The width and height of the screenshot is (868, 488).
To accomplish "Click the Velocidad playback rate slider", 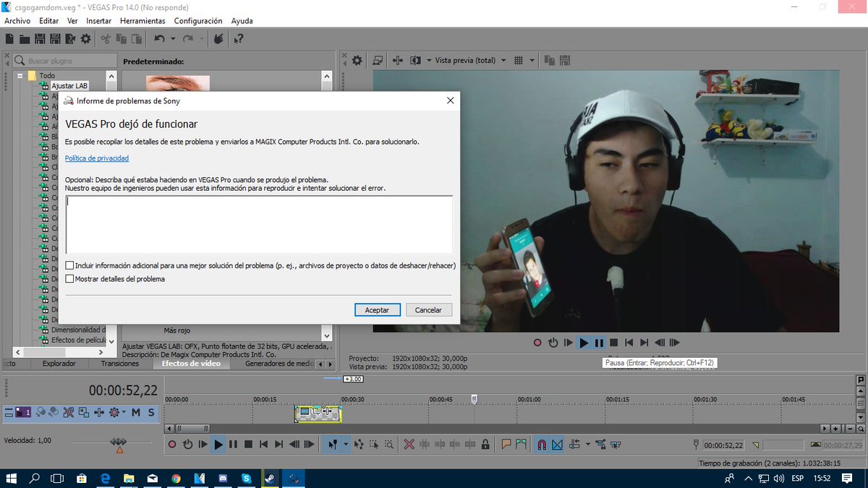I will point(119,441).
